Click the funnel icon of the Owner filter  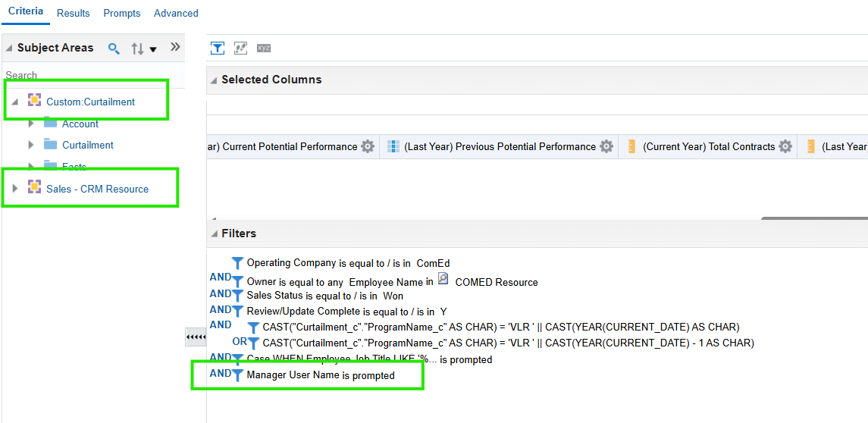pos(237,282)
